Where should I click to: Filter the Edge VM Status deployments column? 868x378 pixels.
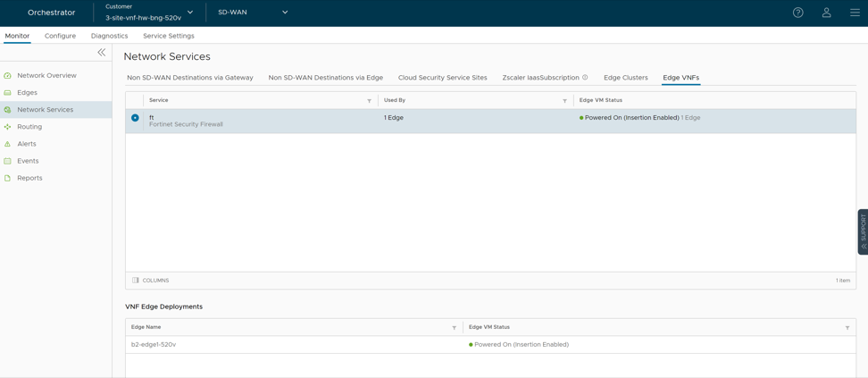847,328
